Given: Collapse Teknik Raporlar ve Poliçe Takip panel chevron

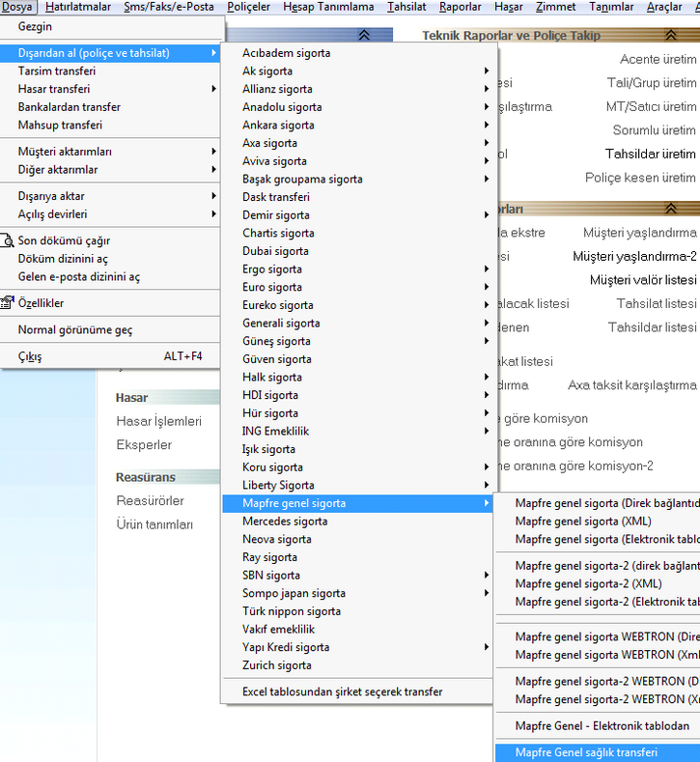Looking at the screenshot, I should (670, 35).
